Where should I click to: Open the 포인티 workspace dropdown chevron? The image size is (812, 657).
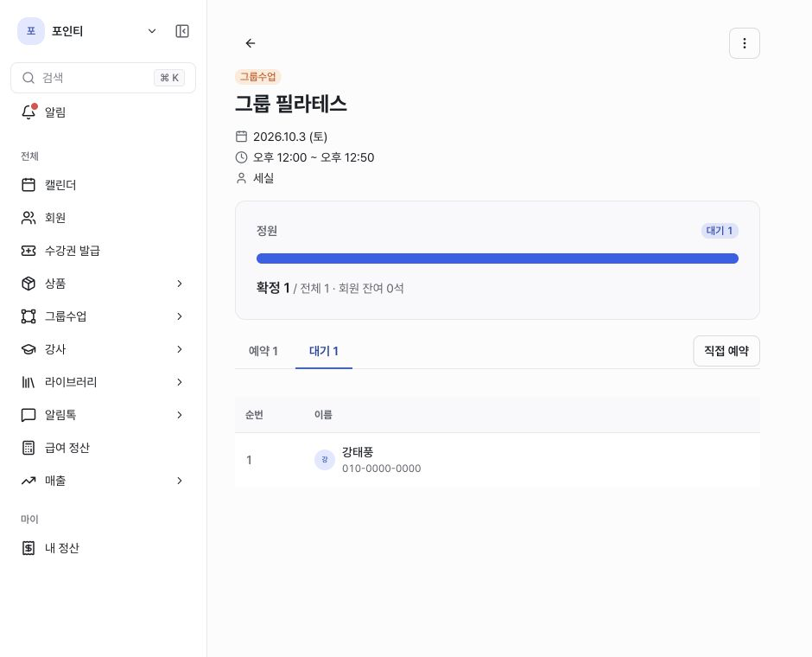point(152,31)
